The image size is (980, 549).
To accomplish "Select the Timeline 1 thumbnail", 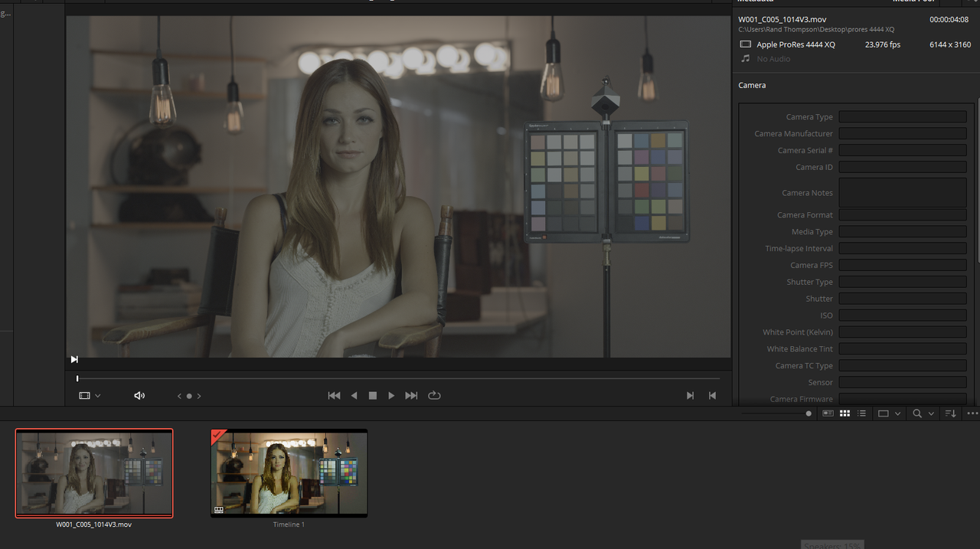I will pos(289,472).
